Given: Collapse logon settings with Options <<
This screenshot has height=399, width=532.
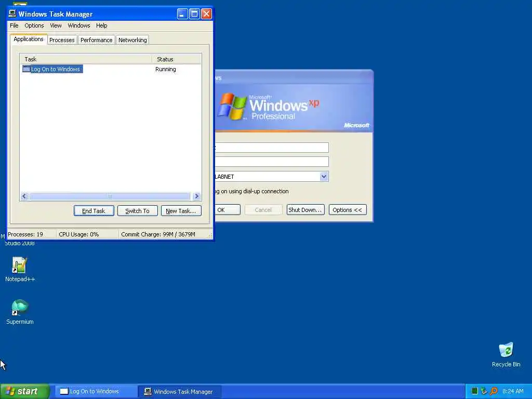Looking at the screenshot, I should tap(348, 210).
